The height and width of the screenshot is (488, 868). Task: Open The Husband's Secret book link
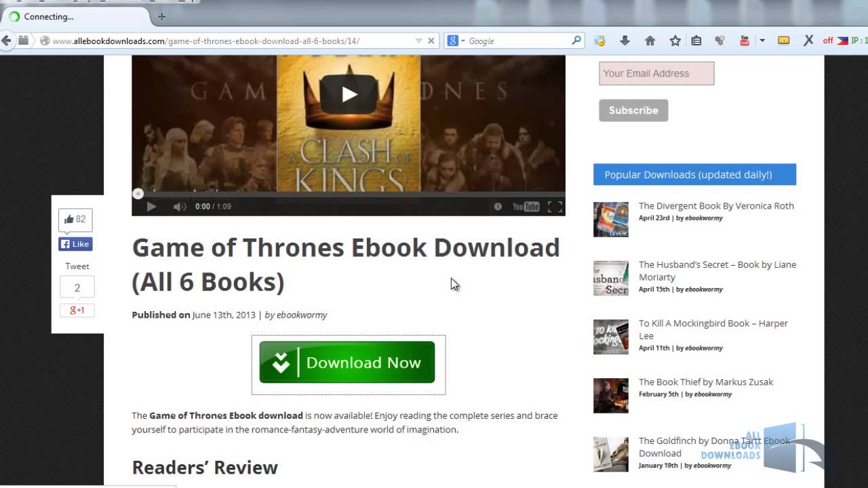click(x=717, y=270)
